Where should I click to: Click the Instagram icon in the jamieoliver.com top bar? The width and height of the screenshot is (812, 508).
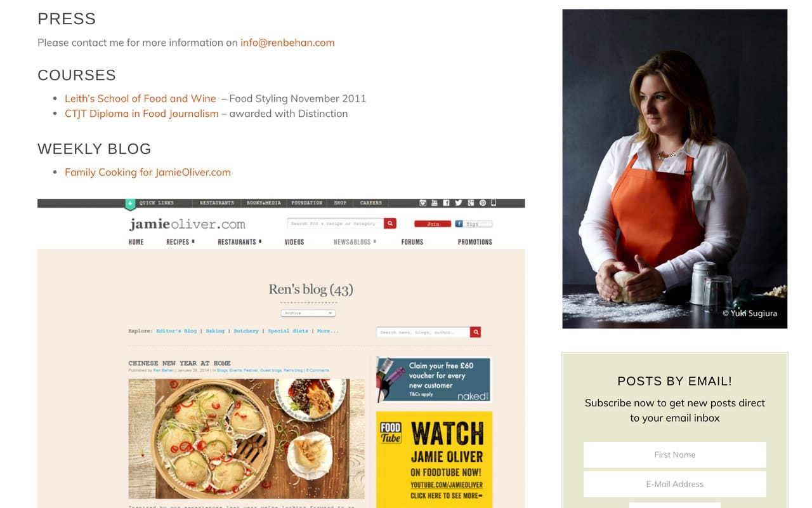pyautogui.click(x=422, y=203)
